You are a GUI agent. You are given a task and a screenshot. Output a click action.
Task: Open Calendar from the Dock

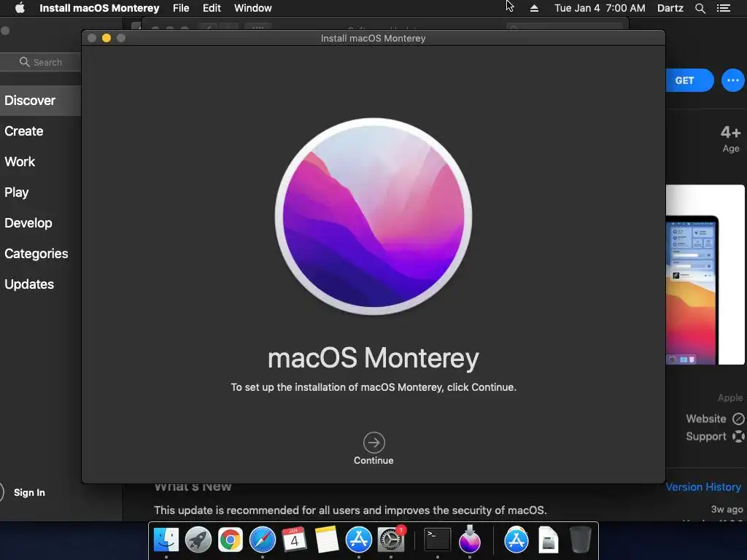294,540
